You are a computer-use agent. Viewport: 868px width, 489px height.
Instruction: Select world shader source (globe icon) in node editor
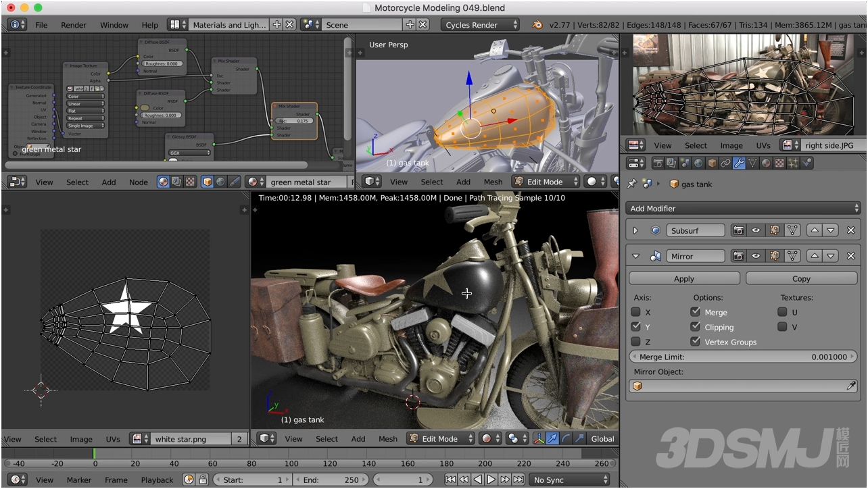point(220,182)
